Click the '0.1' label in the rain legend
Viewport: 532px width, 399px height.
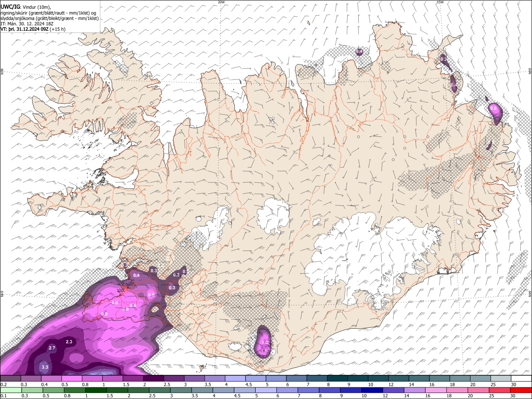coord(3,396)
